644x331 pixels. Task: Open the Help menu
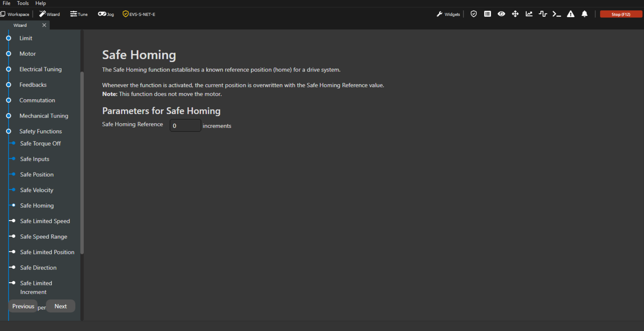(x=40, y=3)
